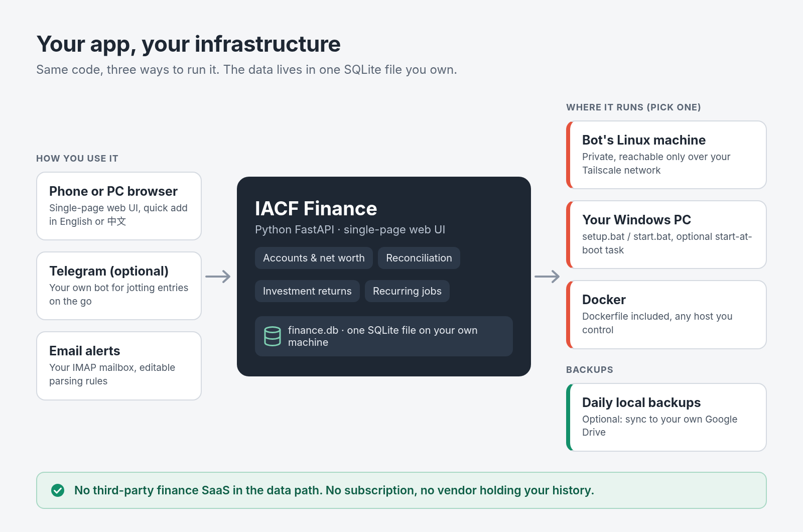803x532 pixels.
Task: Click the green database icon beside finance.db
Action: tap(273, 336)
